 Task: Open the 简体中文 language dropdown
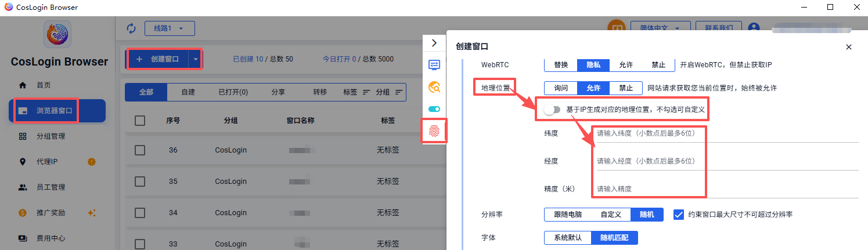661,28
